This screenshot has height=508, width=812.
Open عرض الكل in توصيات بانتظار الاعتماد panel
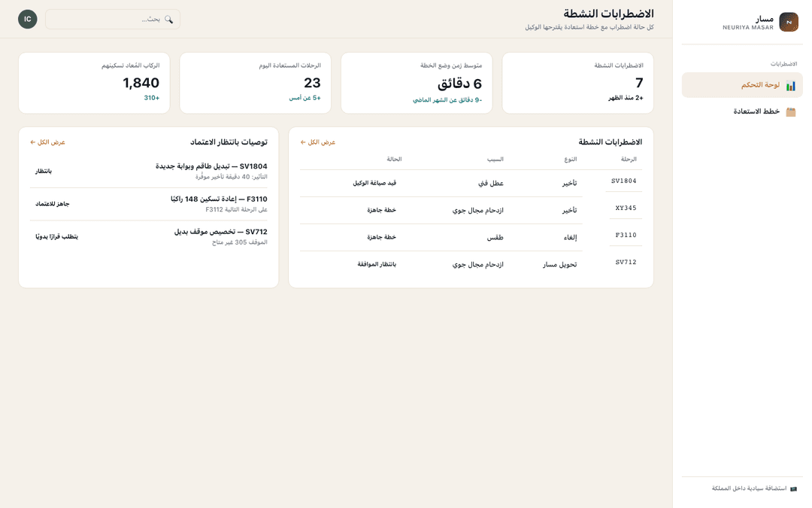(x=47, y=142)
